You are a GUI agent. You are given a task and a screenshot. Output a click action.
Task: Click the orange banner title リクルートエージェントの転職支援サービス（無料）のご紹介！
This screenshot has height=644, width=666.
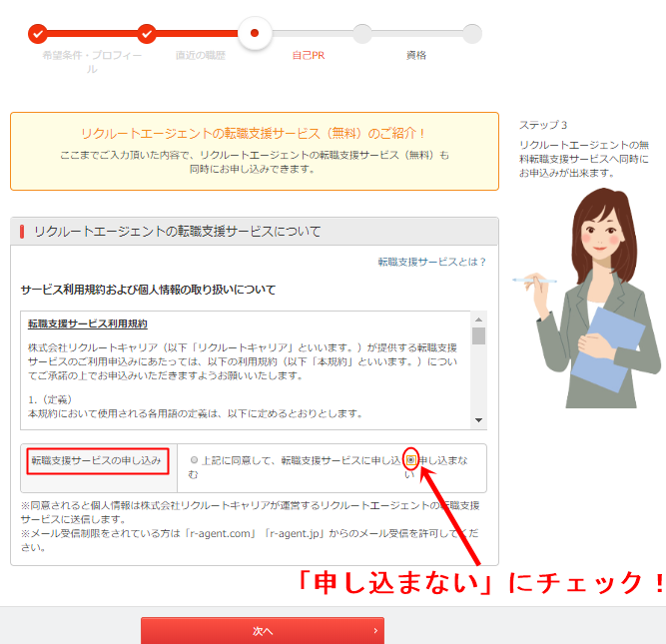254,134
